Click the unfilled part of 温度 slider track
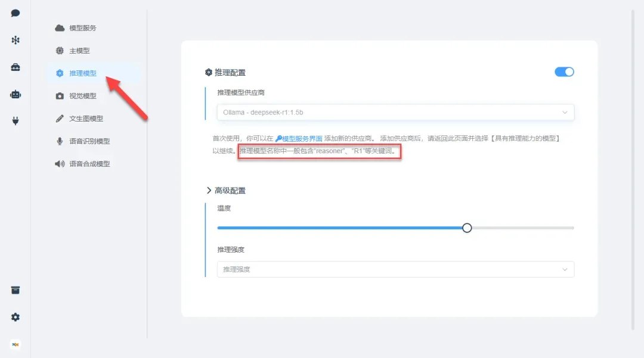644x358 pixels. 523,228
